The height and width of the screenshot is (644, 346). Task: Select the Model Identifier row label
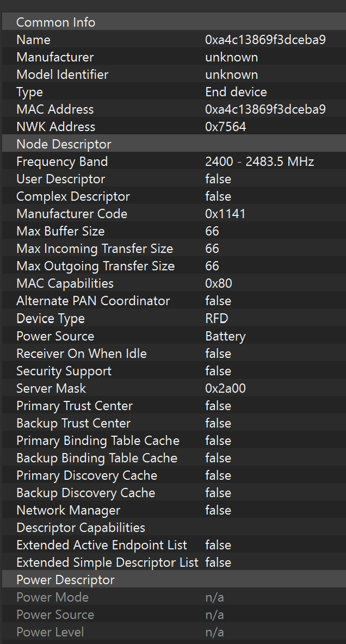62,75
